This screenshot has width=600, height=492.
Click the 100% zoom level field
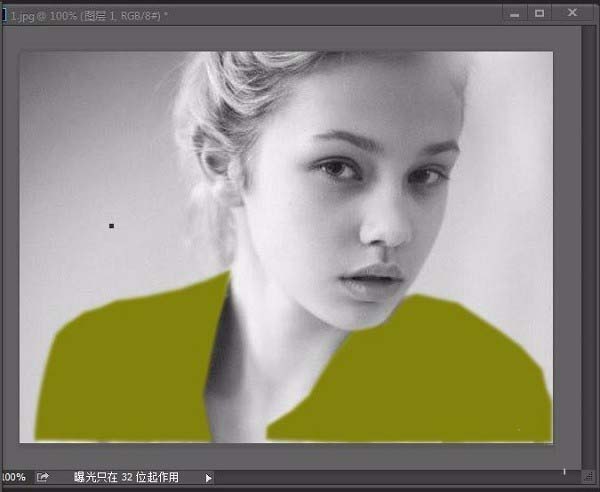point(13,477)
